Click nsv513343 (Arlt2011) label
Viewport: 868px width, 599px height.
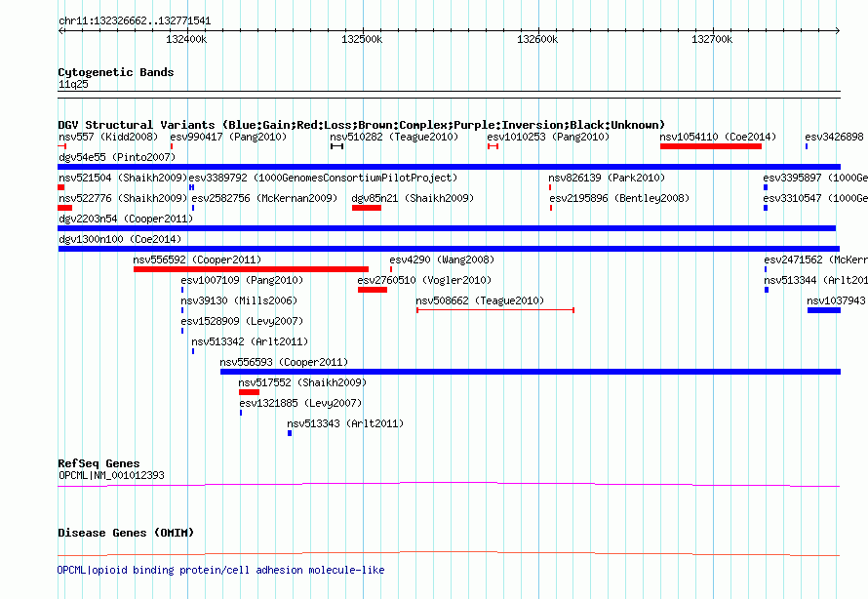point(345,423)
